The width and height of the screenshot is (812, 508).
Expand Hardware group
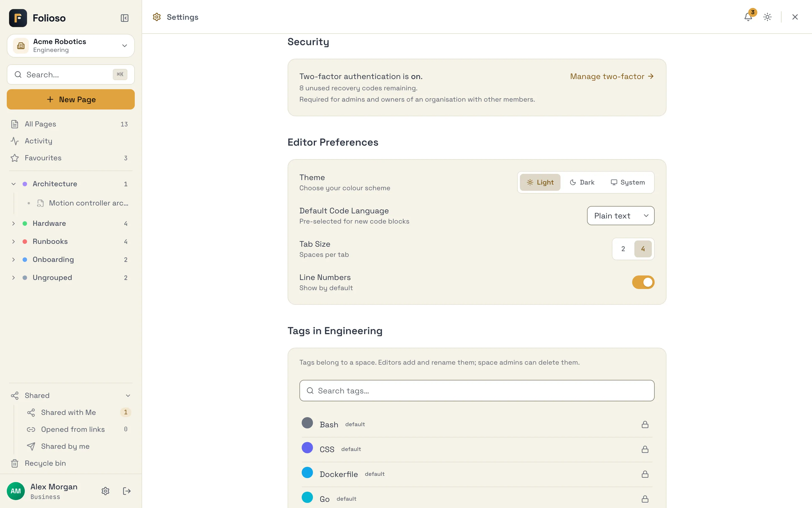[14, 224]
